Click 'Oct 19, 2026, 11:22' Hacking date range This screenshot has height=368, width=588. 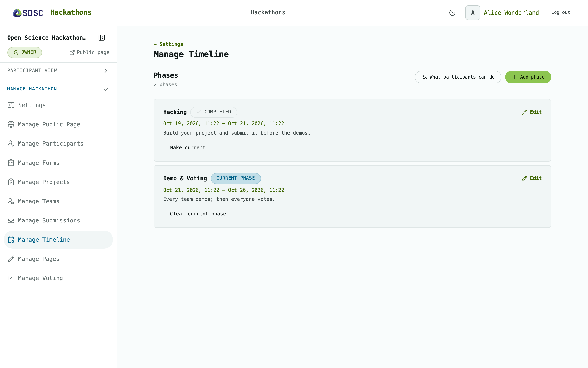224,123
